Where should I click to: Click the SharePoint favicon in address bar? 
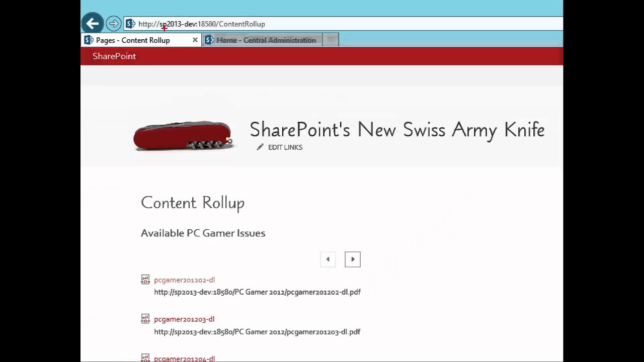[x=130, y=24]
